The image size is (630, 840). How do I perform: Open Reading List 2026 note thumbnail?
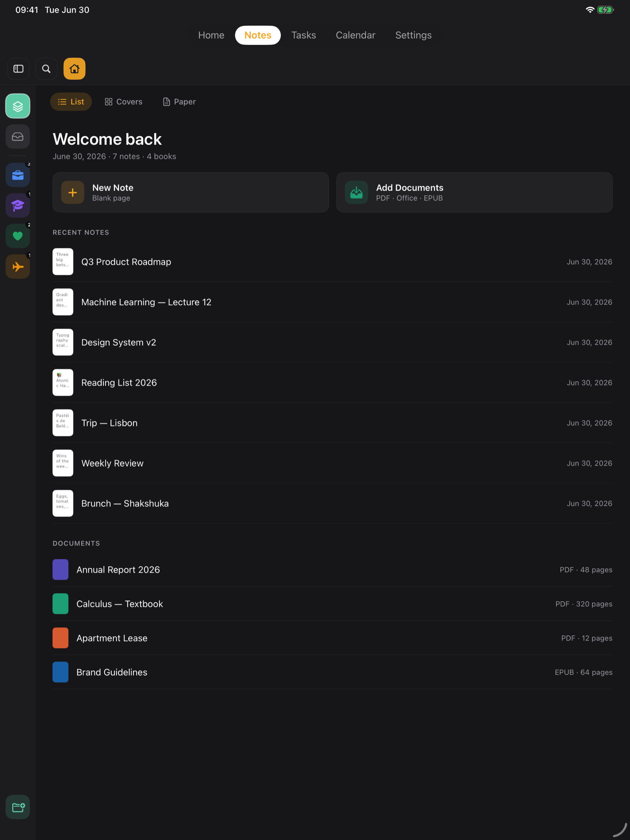63,382
